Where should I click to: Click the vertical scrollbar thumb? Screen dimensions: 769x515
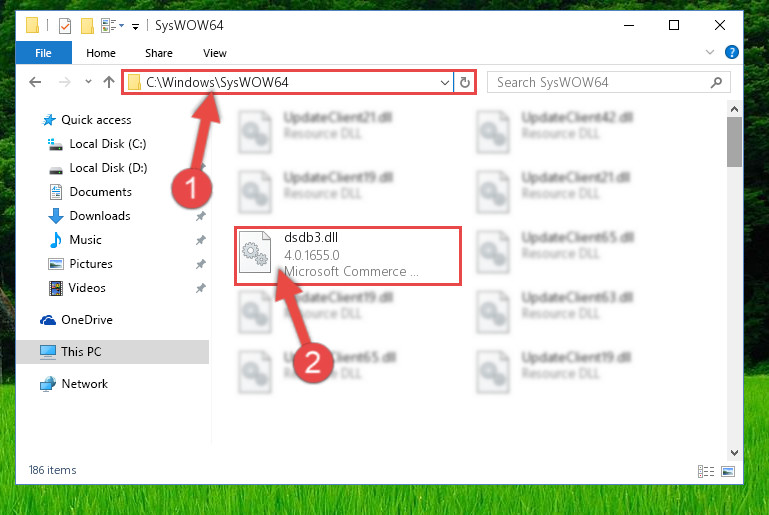[x=734, y=142]
